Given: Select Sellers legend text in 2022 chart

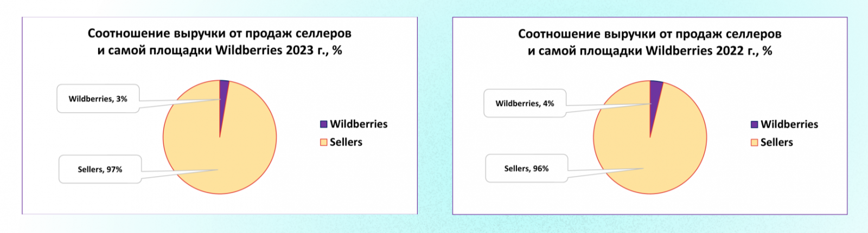Looking at the screenshot, I should (777, 143).
